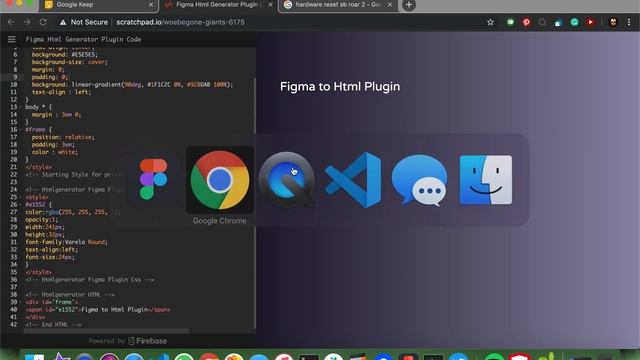
Task: Open the Chrome profile avatar
Action: click(x=613, y=22)
